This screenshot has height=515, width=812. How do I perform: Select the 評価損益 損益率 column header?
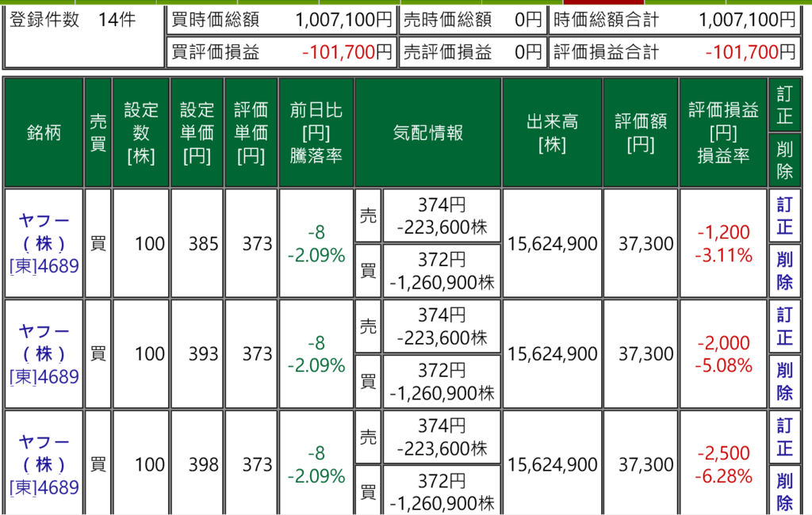(723, 132)
